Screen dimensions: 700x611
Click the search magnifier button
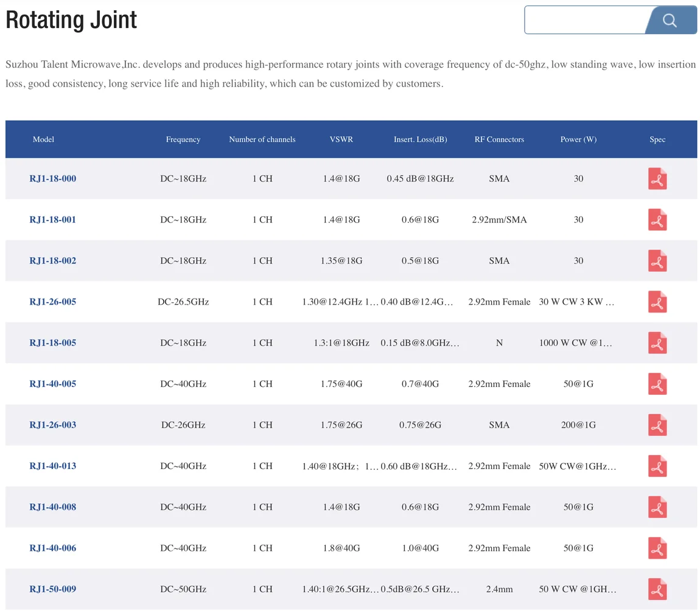tap(670, 20)
